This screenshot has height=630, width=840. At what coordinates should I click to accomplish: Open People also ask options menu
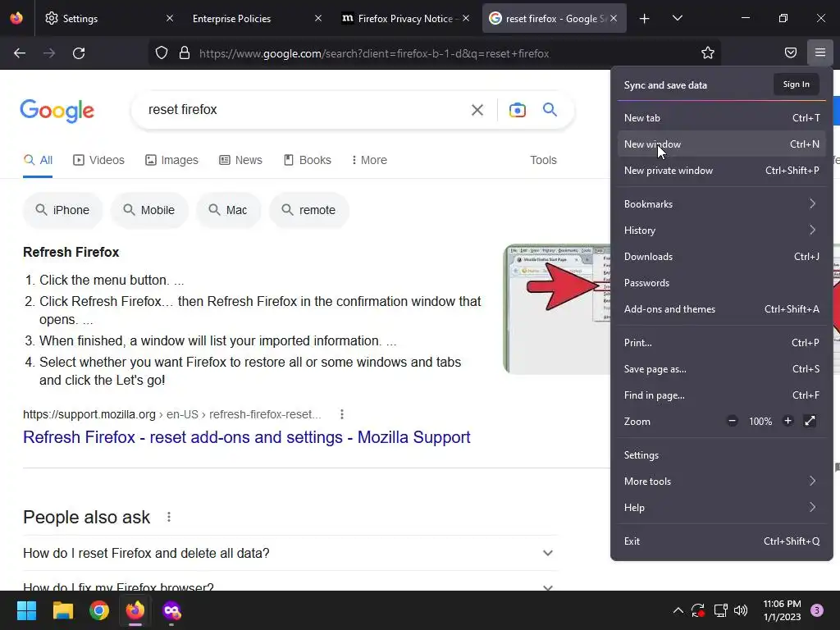click(x=169, y=517)
